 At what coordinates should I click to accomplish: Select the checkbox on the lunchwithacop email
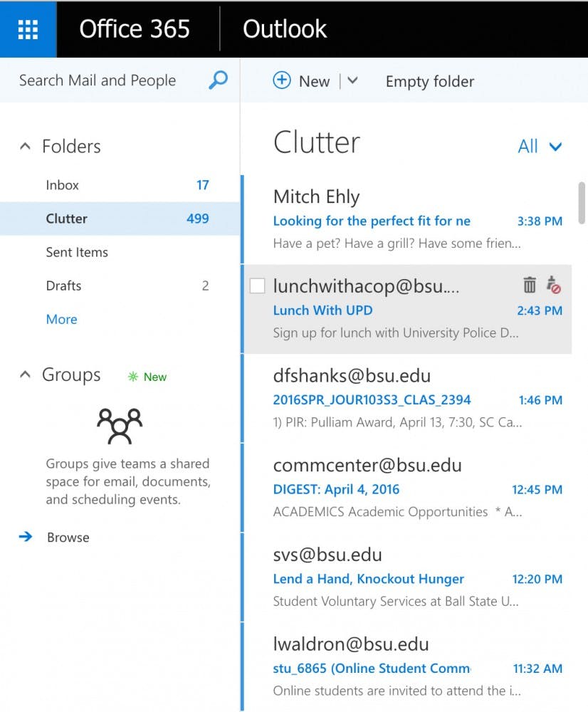(259, 284)
